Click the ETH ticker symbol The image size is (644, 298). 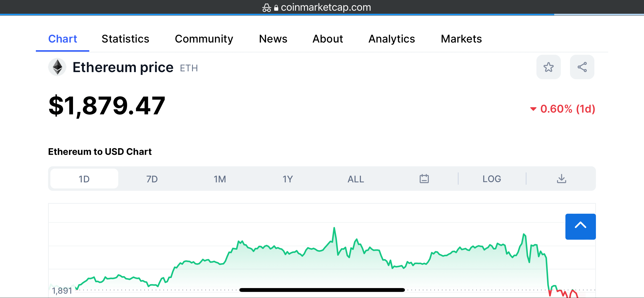tap(189, 68)
